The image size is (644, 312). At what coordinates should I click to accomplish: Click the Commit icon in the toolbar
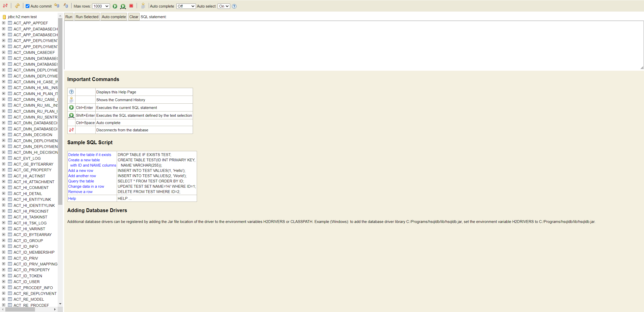tap(66, 6)
